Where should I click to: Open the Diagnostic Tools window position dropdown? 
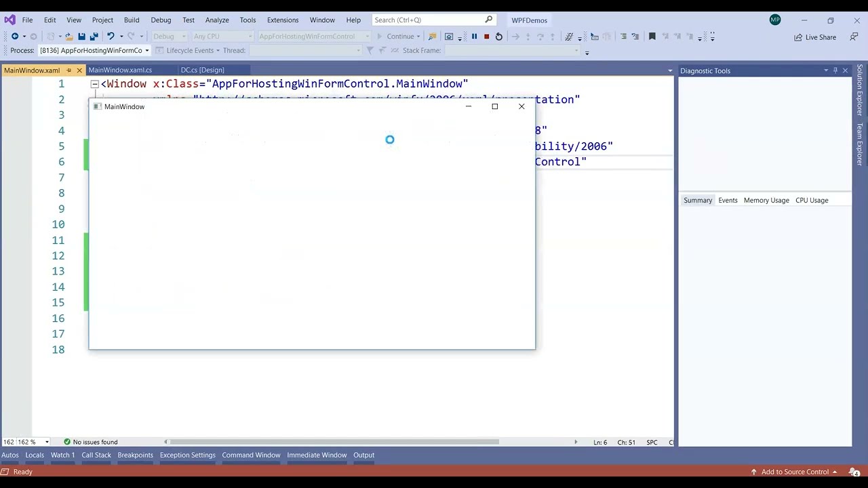(826, 70)
